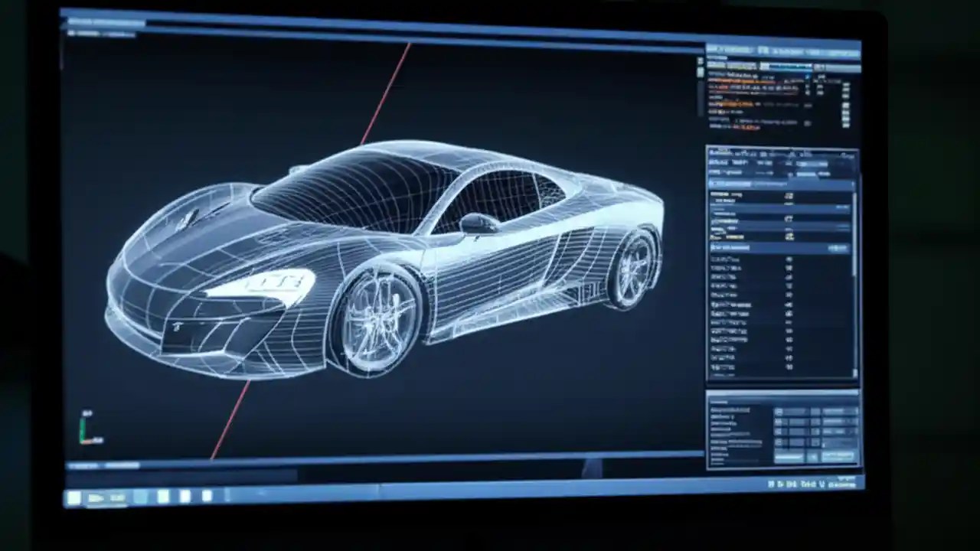Select the measurement tool icon on the toolbar
Screen dimensions: 980x551
pyautogui.click(x=100, y=32)
